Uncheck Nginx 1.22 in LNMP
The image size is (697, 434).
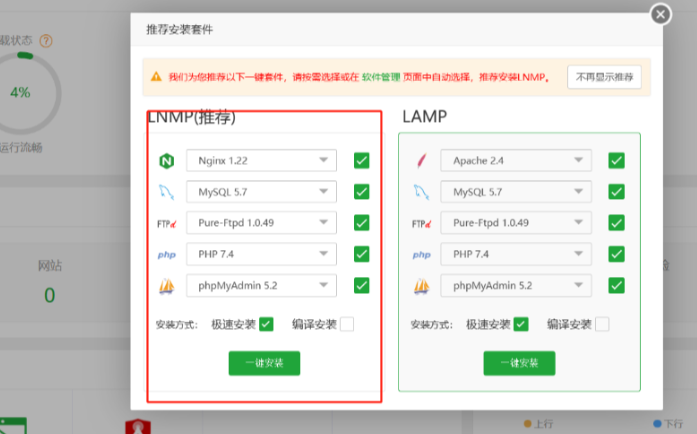point(361,161)
